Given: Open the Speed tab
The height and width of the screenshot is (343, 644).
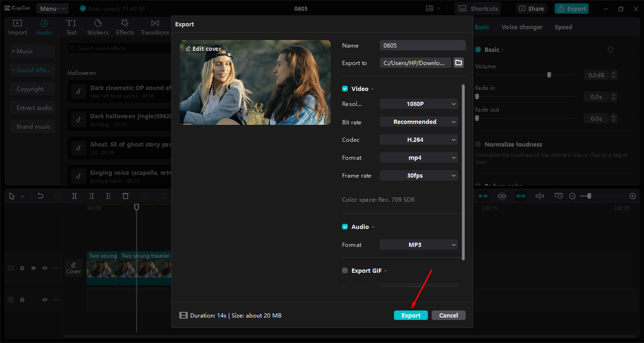Looking at the screenshot, I should pos(563,27).
